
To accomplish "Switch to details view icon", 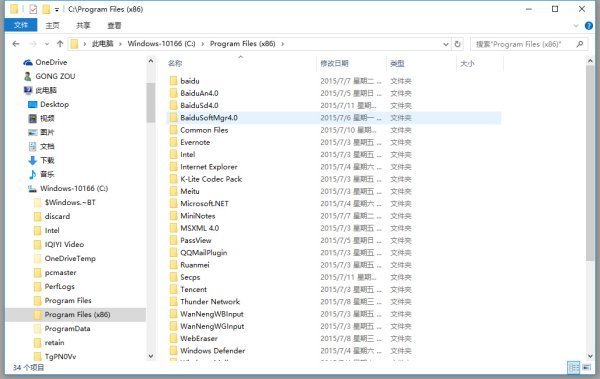I will point(574,368).
